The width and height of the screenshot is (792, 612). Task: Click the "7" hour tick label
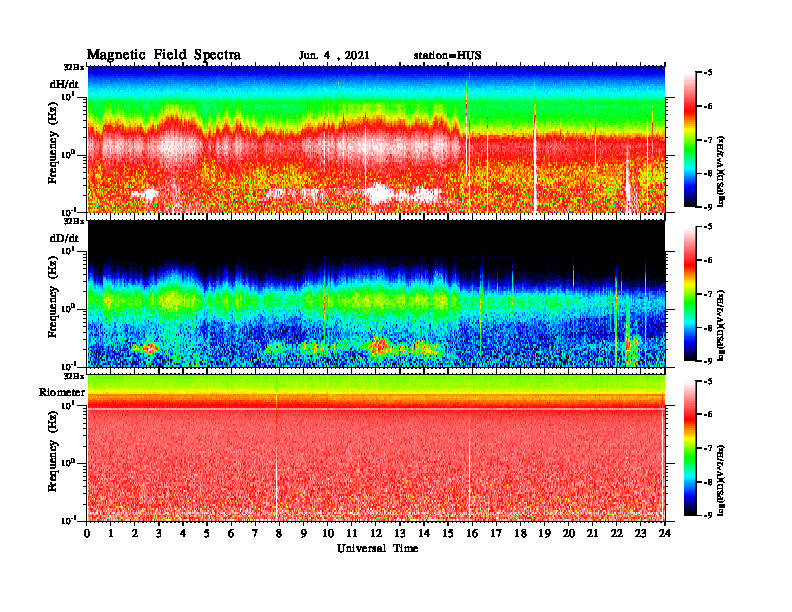(255, 533)
